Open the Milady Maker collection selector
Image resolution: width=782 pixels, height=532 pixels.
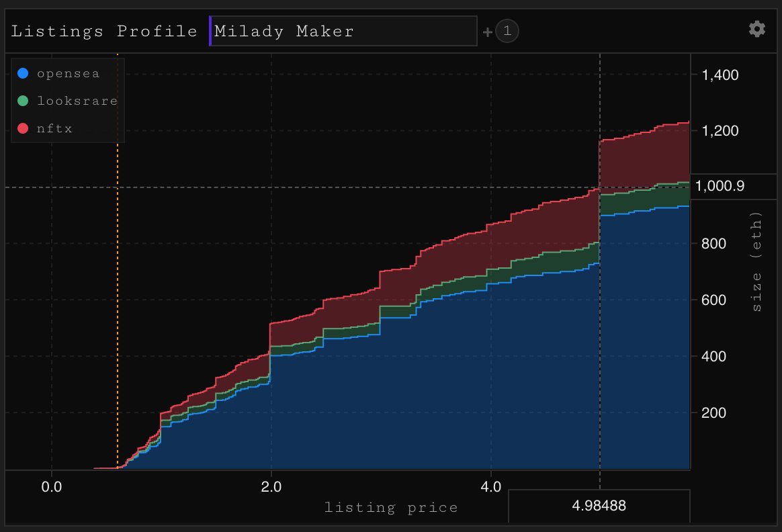pos(343,30)
